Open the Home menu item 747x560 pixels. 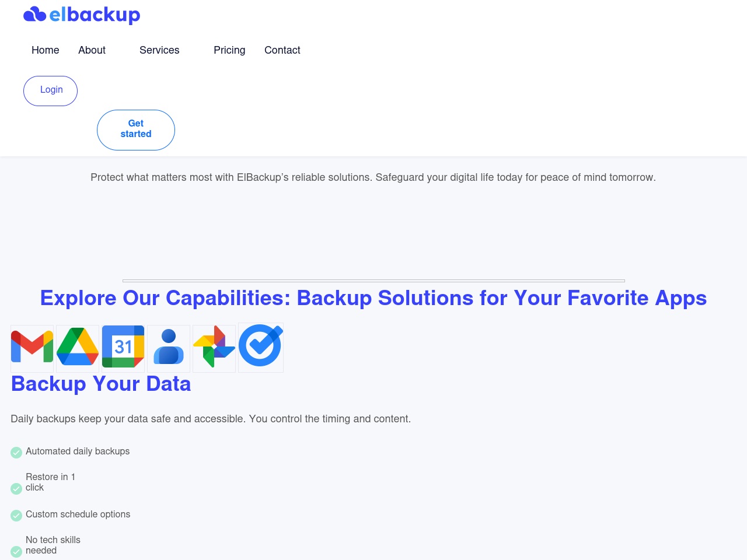[46, 50]
